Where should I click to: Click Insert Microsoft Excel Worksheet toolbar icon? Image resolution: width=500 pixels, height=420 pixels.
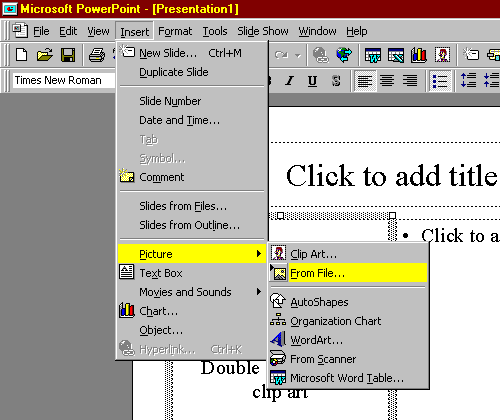[x=396, y=55]
